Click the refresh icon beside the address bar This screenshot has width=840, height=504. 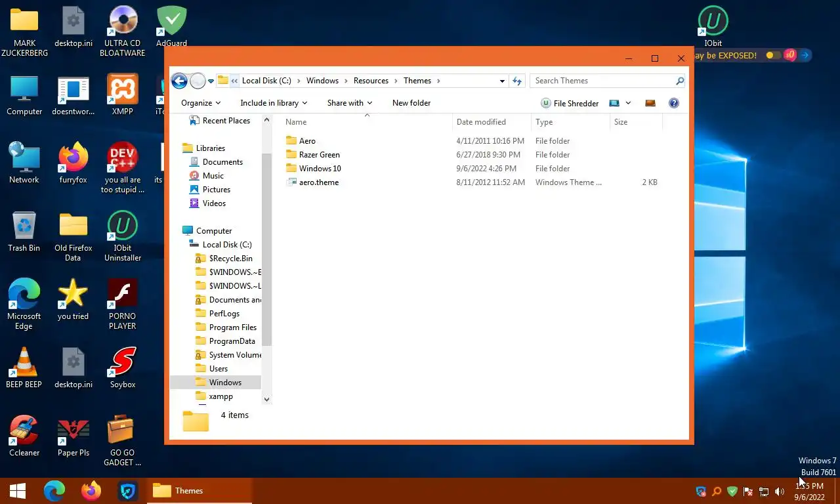[x=517, y=81]
